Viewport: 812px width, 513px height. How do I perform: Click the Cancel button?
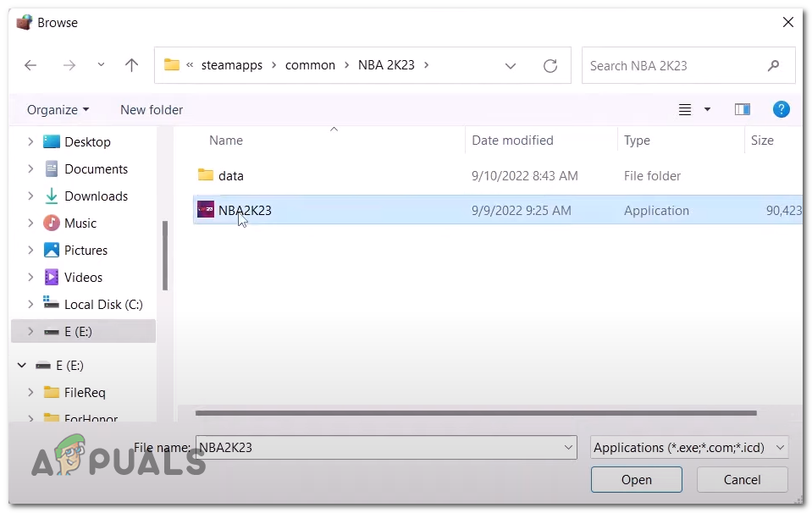click(x=742, y=480)
